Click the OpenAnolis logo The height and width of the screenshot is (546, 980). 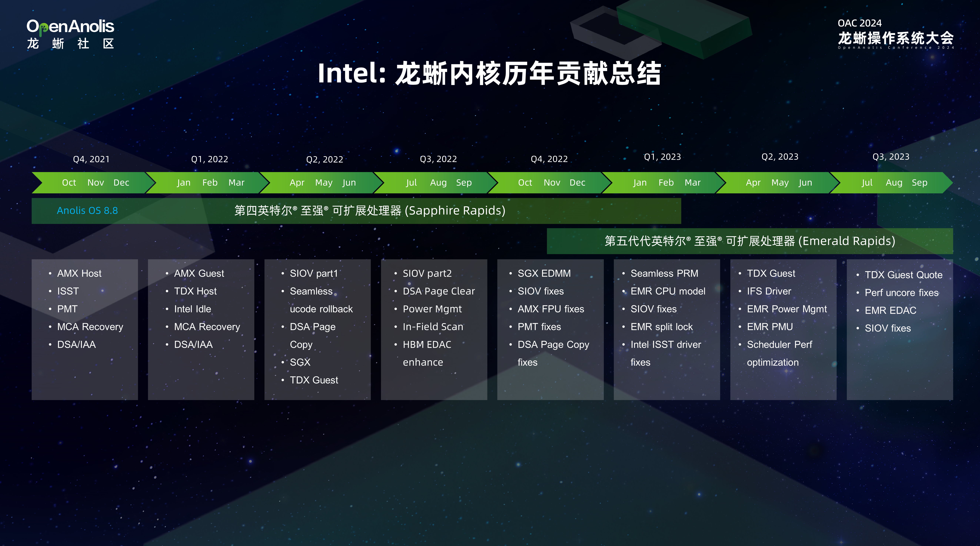(x=70, y=34)
